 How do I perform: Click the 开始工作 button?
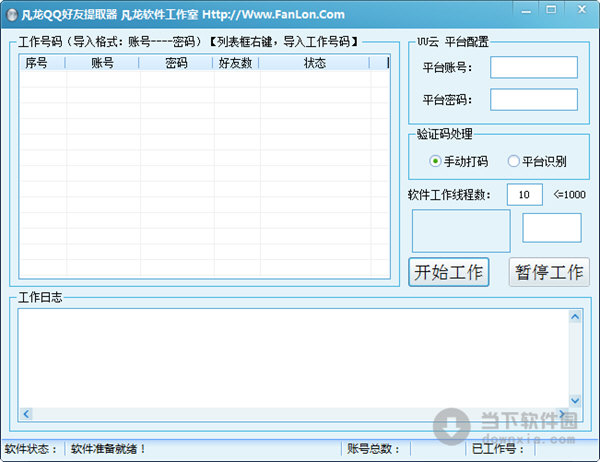448,272
